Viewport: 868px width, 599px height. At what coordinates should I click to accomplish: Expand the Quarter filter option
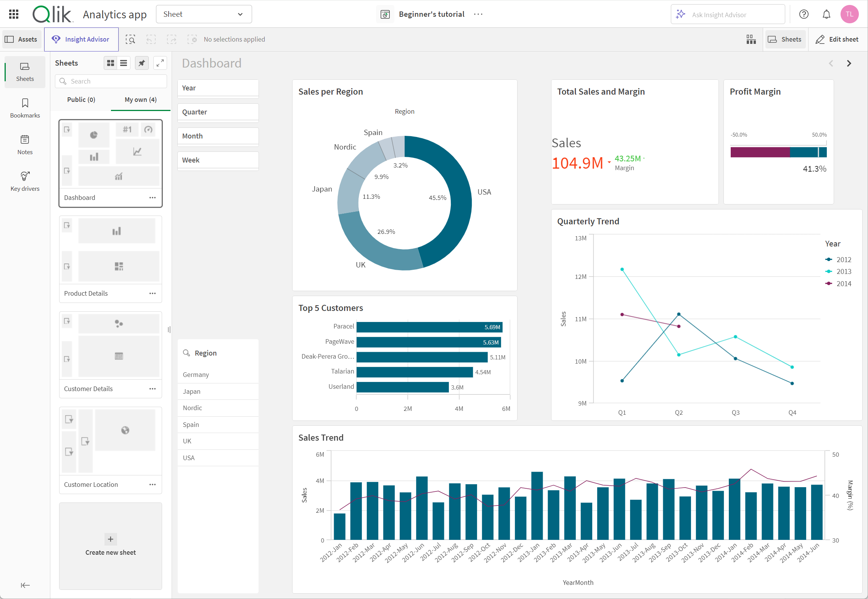[x=219, y=112]
